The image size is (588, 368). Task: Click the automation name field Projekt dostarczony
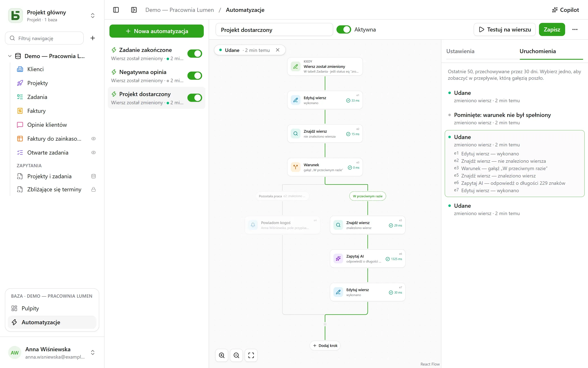coord(274,30)
